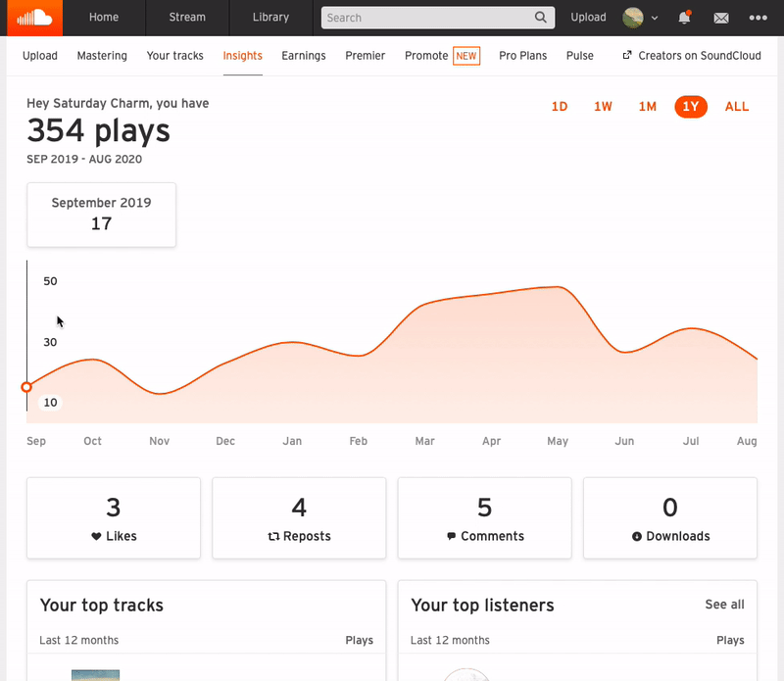Click the September data point on chart
Screen dimensions: 784x681
coord(26,387)
